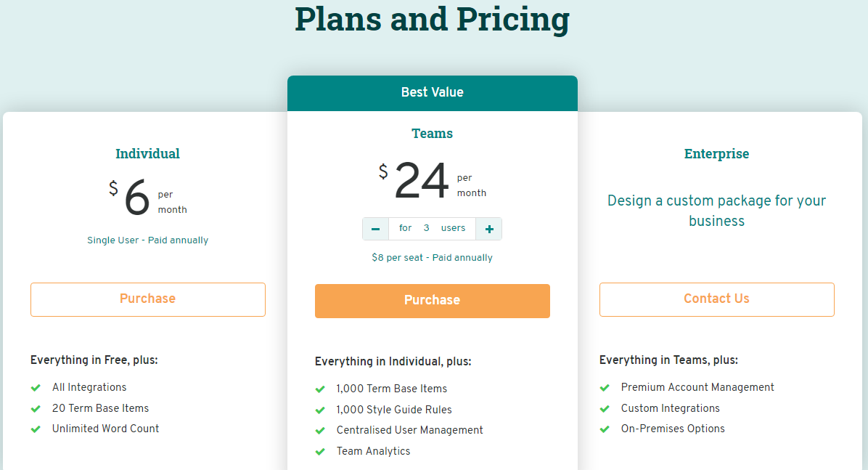Click checkmark beside Team Analytics
Viewport: 868px width, 470px height.
(320, 451)
